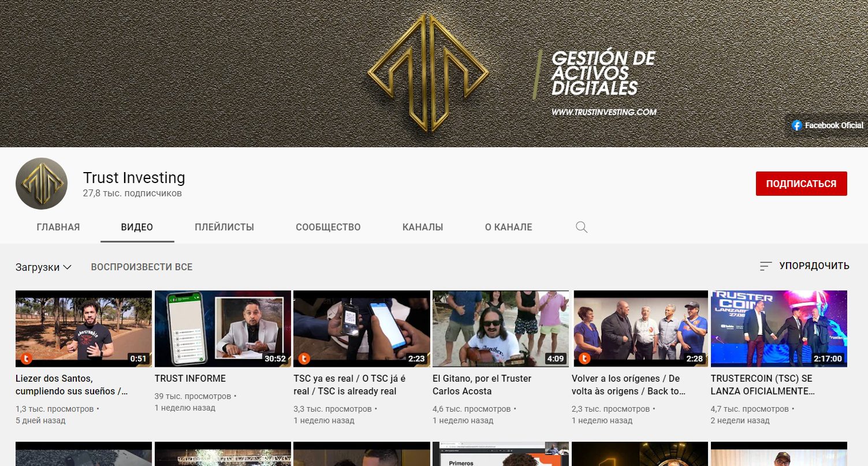868x466 pixels.
Task: Click the WWW.TRUSTINVESTING.COM banner text
Action: [604, 112]
